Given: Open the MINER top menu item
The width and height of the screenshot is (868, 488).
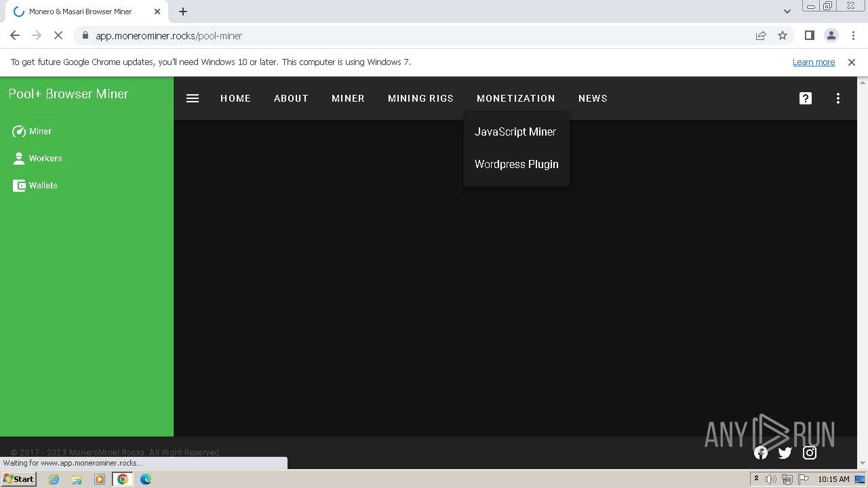Looking at the screenshot, I should tap(348, 98).
